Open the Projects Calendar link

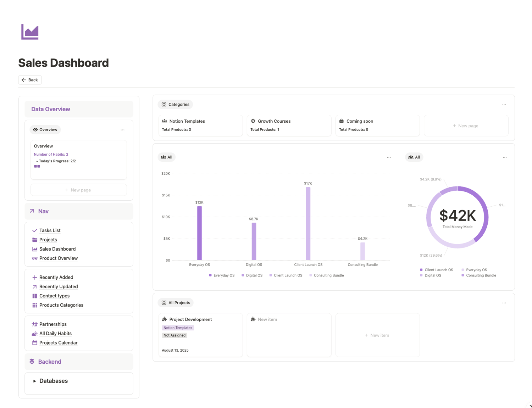tap(59, 342)
